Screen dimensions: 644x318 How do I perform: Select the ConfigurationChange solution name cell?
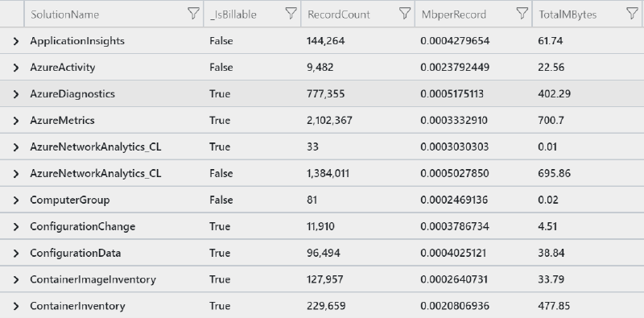pos(83,226)
